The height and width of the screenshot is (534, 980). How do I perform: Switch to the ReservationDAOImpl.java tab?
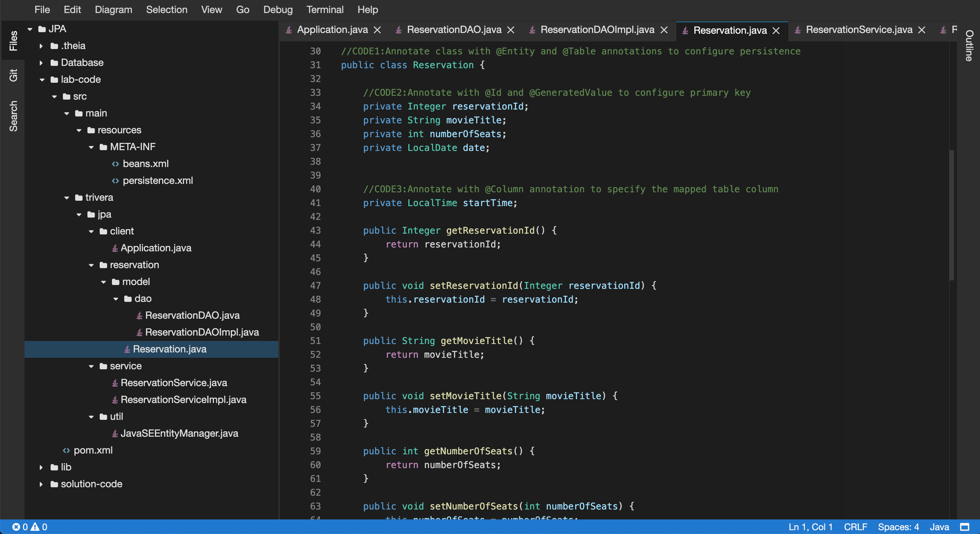597,30
